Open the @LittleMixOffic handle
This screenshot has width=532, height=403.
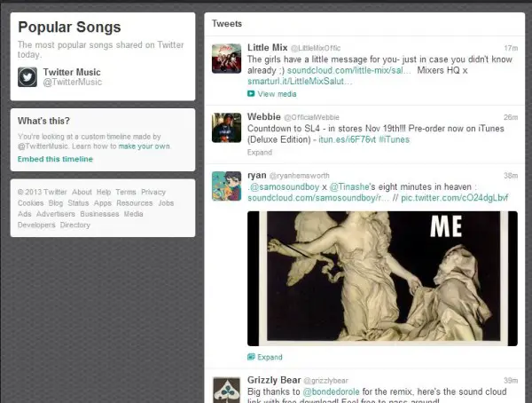(316, 48)
